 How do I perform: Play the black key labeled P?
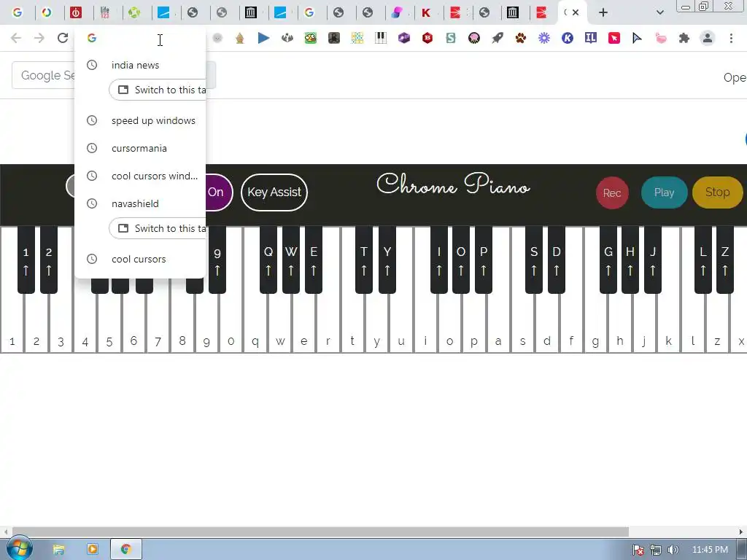point(484,260)
